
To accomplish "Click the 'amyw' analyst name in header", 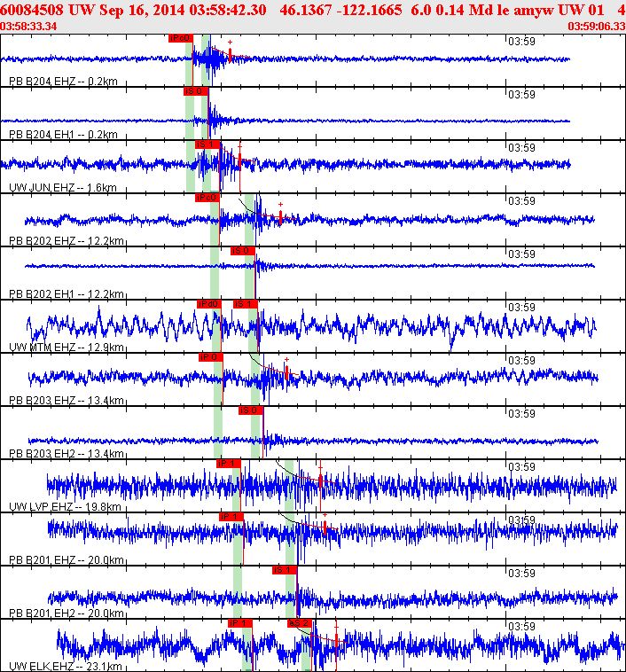I will point(533,11).
